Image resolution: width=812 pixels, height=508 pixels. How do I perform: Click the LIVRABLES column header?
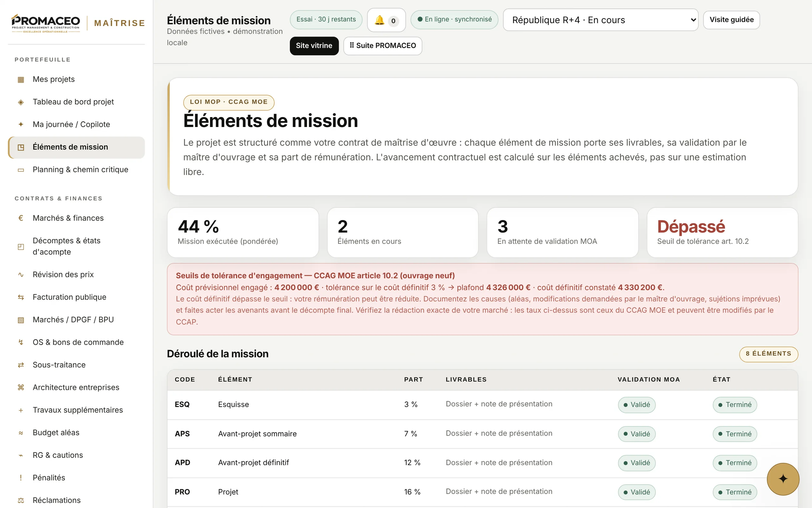466,380
